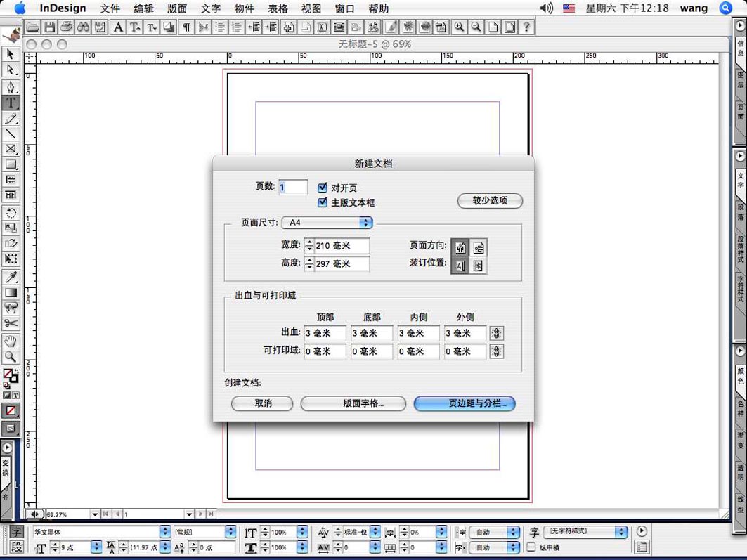Toggle the 主版文本框 checkbox
This screenshot has width=747, height=560.
[x=323, y=202]
